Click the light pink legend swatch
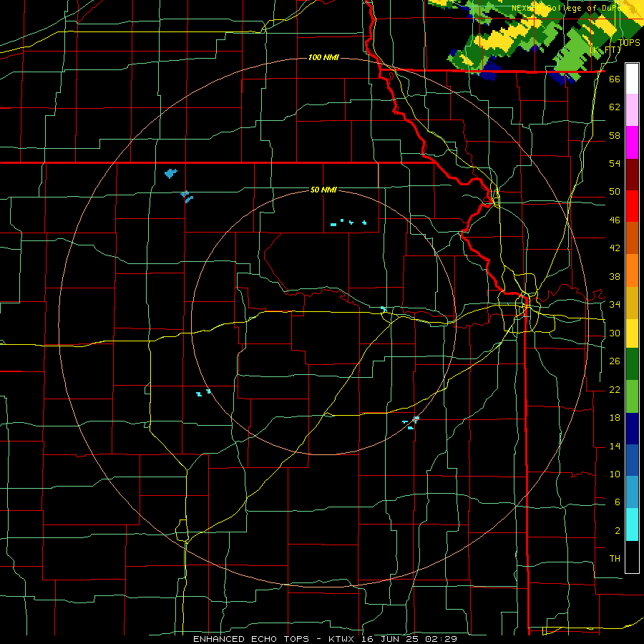The width and height of the screenshot is (644, 644). click(632, 109)
